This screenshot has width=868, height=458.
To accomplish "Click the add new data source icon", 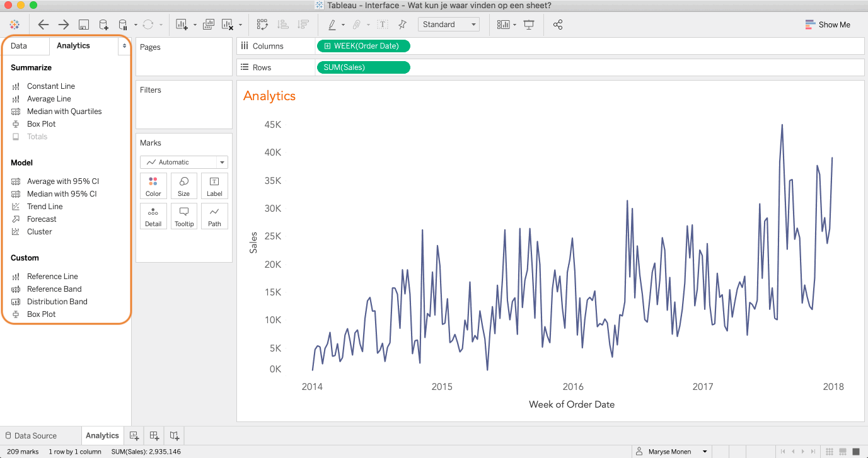I will tap(103, 25).
